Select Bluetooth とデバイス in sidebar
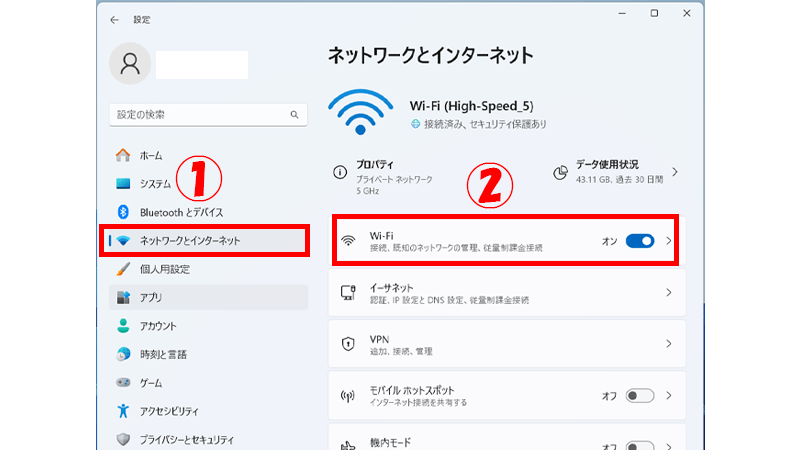The image size is (800, 450). [x=208, y=212]
